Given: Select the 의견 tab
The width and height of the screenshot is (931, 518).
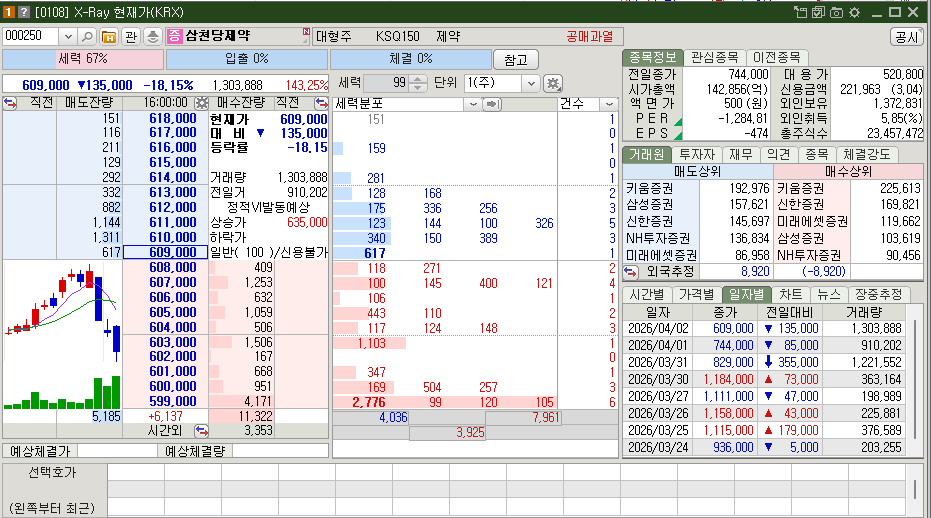Looking at the screenshot, I should tap(778, 154).
